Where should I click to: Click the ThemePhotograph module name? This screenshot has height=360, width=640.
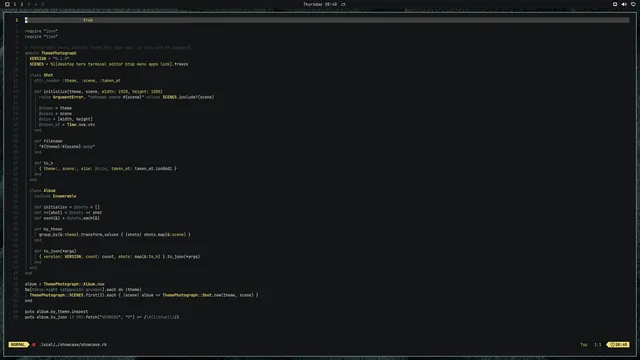pos(59,53)
